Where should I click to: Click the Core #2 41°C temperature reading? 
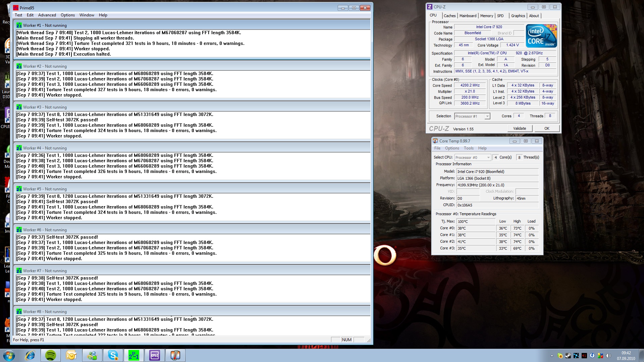tap(476, 242)
